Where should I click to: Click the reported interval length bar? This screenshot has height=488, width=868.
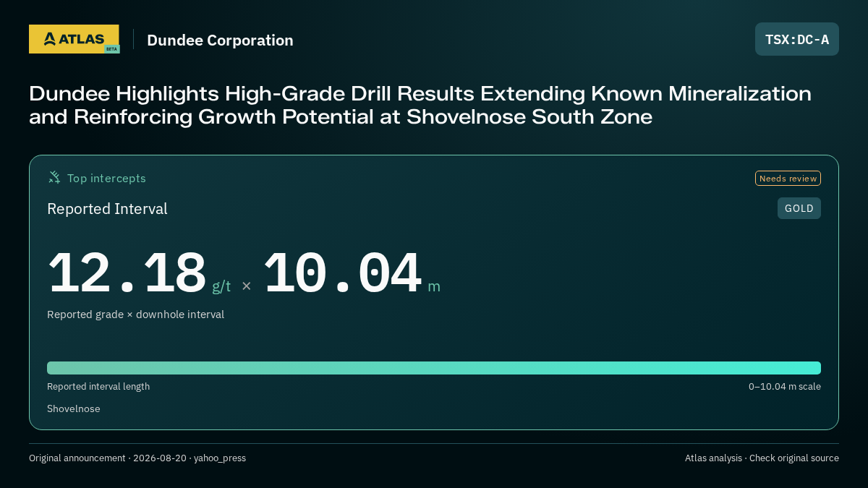point(434,368)
